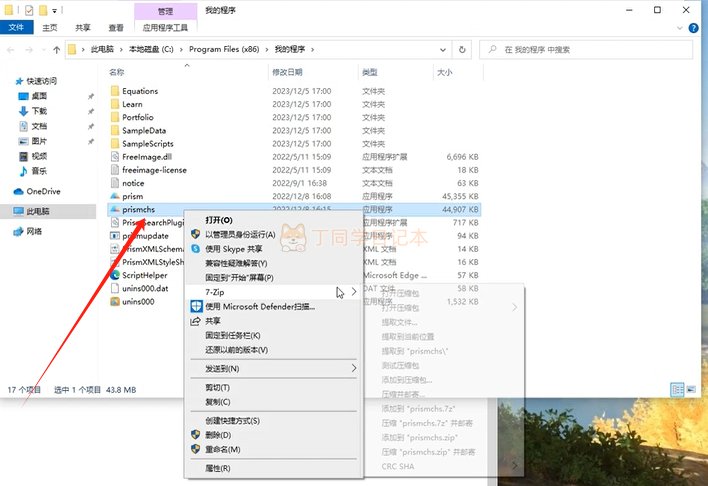Select the notice text file icon
Viewport: 708px width, 486px height.
click(x=115, y=183)
